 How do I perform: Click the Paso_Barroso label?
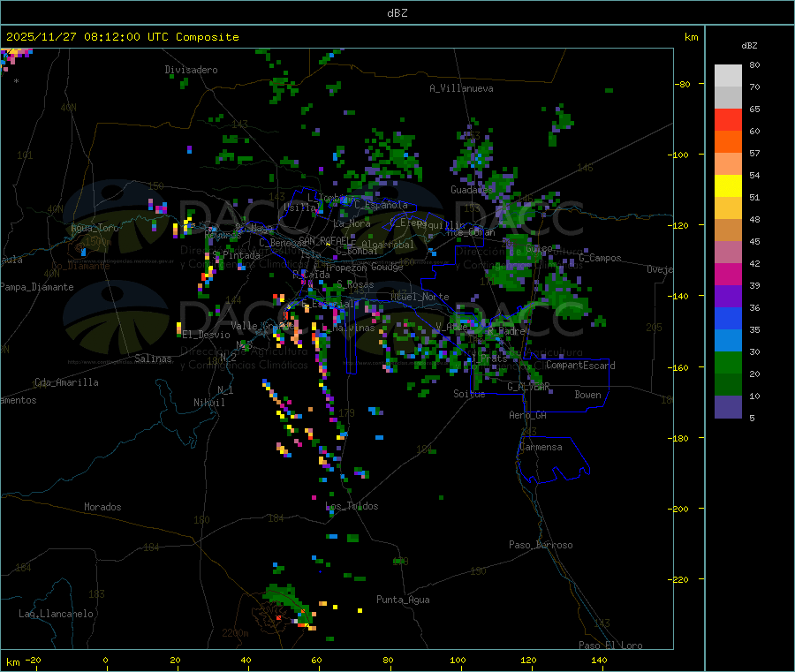click(x=541, y=545)
